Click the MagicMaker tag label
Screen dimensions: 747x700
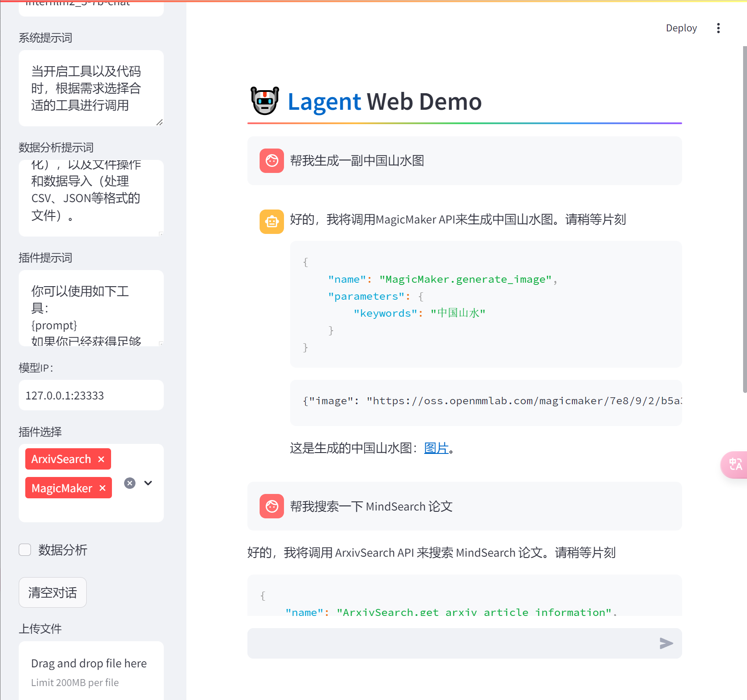coord(62,488)
